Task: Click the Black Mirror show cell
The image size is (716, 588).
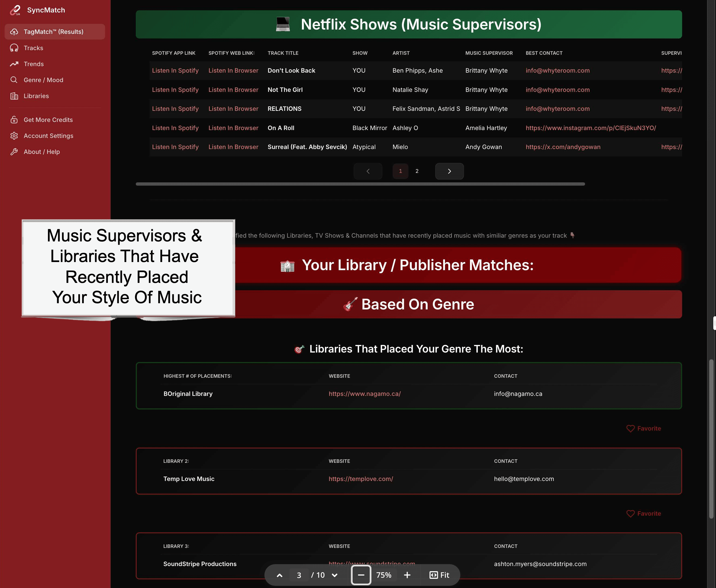Action: tap(369, 128)
